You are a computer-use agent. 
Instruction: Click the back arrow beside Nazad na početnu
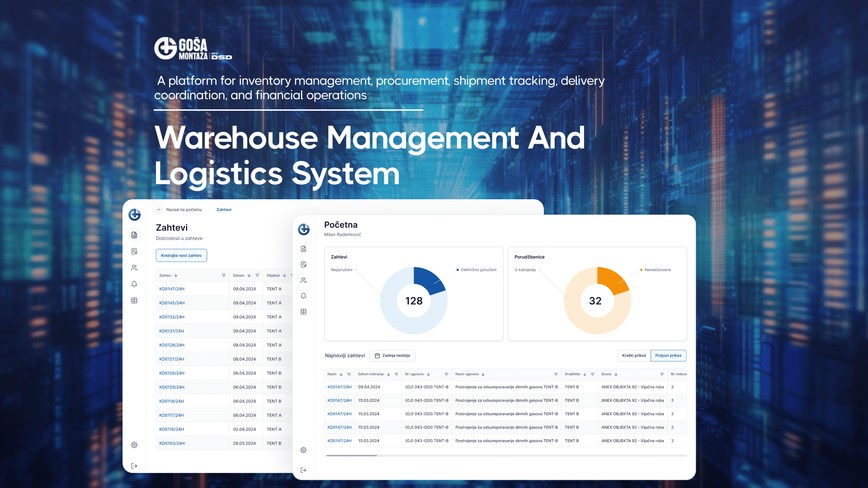click(159, 209)
